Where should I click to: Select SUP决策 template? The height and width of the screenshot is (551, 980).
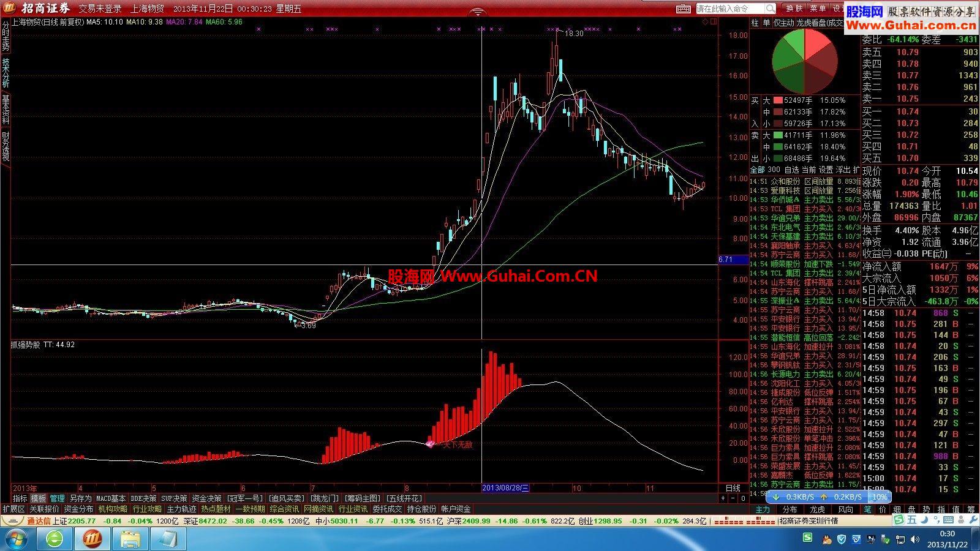pyautogui.click(x=174, y=498)
